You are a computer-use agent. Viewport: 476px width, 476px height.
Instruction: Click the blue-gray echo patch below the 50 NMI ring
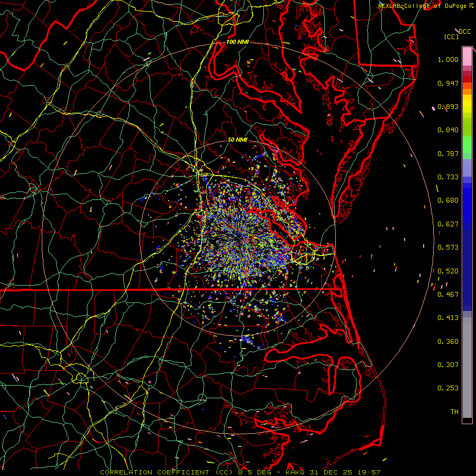click(248, 340)
